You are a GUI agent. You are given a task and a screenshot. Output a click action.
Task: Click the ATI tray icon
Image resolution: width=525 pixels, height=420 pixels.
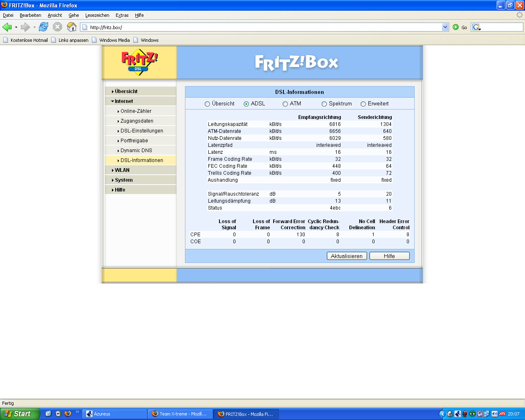coord(502,414)
